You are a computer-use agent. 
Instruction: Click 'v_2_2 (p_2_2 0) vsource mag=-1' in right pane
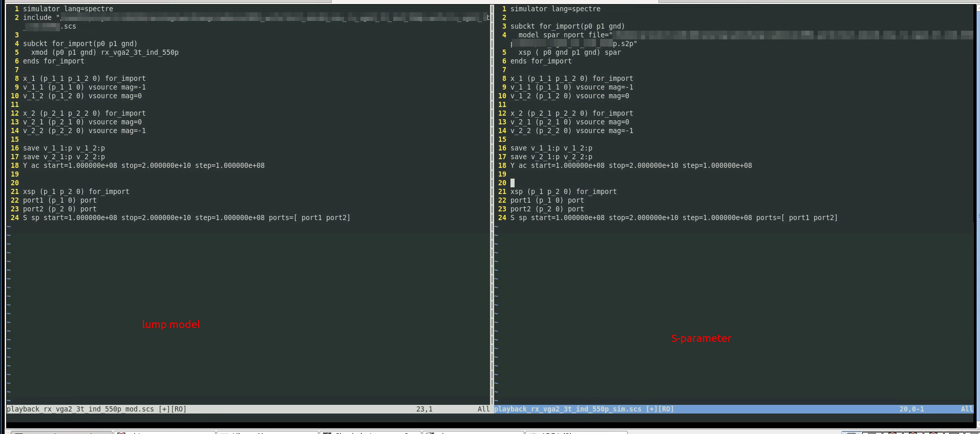click(x=571, y=131)
